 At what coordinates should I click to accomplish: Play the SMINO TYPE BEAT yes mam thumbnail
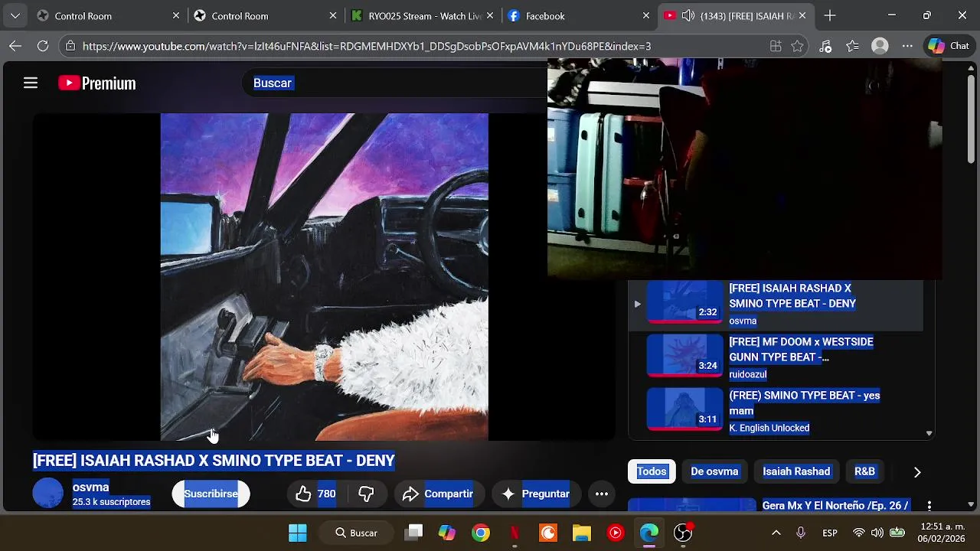click(x=684, y=409)
